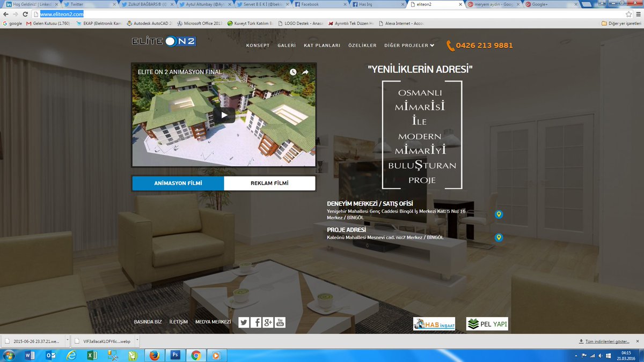Click the map pin beside PROJE ADRESİ
Image resolution: width=644 pixels, height=362 pixels.
tap(500, 237)
